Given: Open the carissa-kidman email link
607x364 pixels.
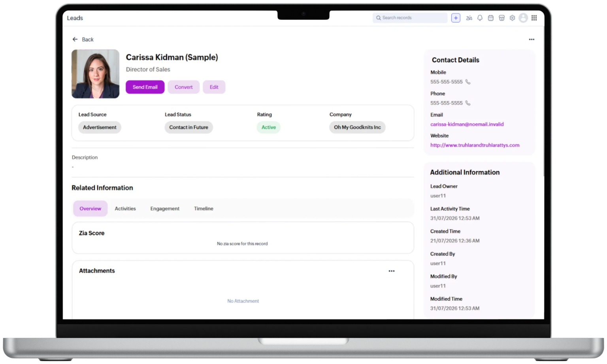Looking at the screenshot, I should coord(467,124).
